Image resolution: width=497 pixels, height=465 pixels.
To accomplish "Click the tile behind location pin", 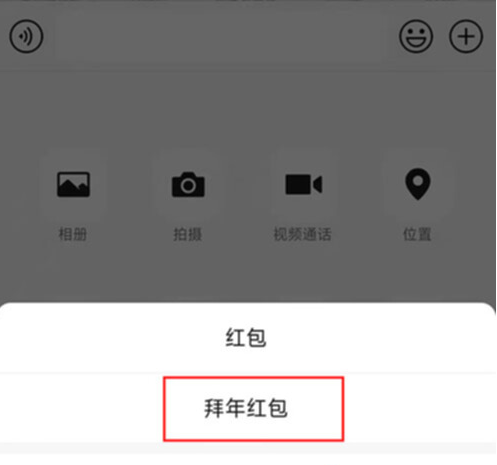I will pos(418,184).
